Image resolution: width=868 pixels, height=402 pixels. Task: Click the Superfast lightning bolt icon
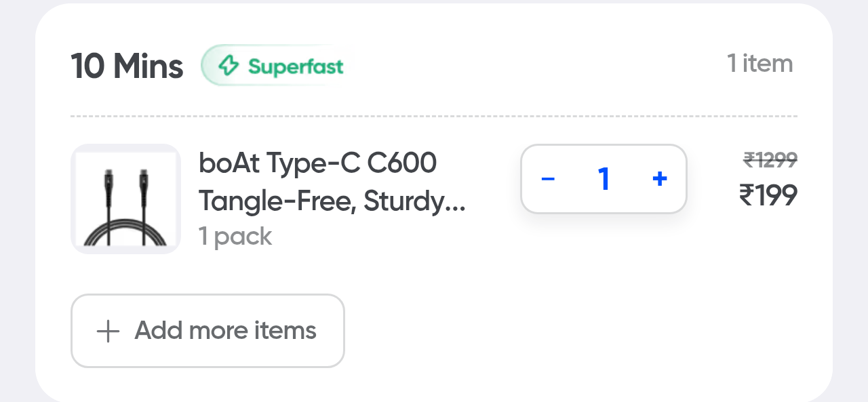click(x=229, y=66)
